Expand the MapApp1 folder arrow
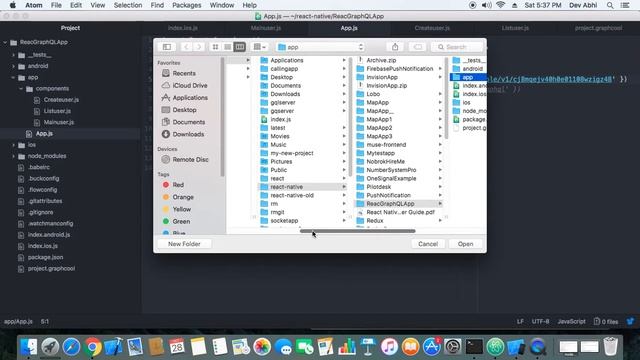This screenshot has width=640, height=360. pos(440,119)
